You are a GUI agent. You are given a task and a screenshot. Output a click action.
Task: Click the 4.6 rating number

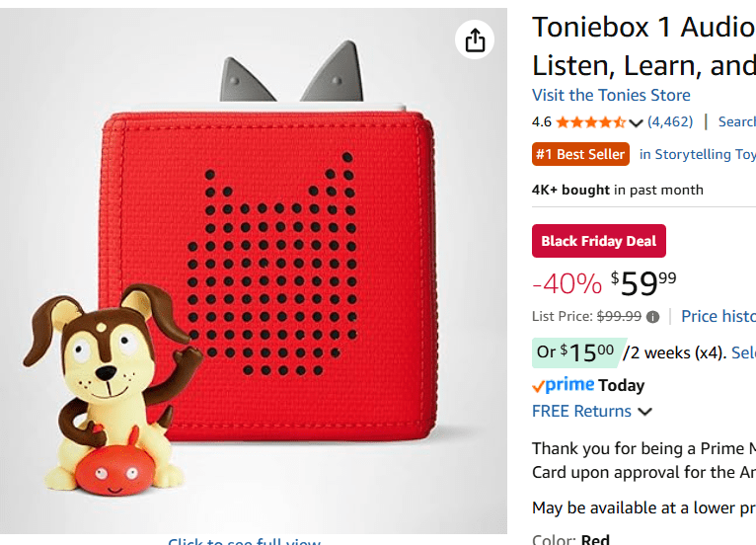click(541, 122)
